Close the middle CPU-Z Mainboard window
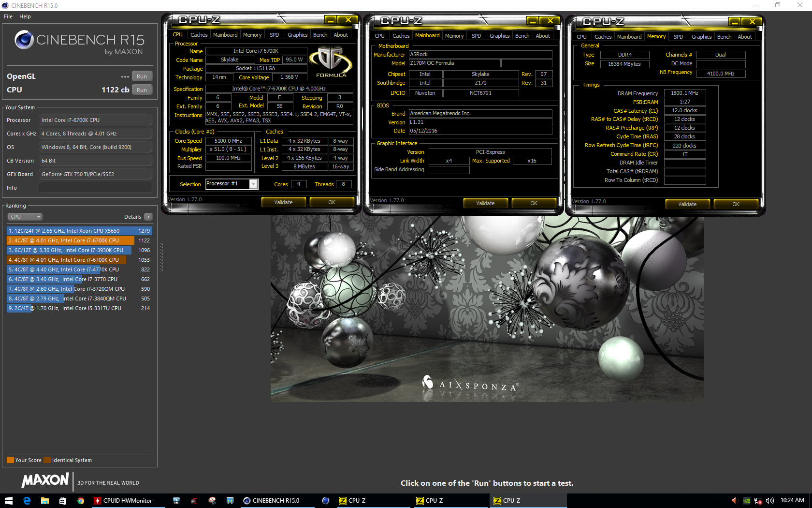 (x=550, y=21)
